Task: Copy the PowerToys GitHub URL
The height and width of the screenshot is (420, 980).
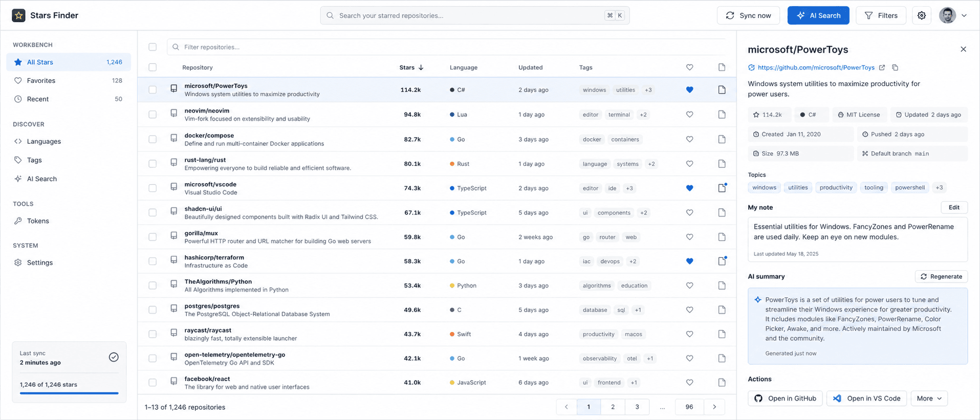Action: pyautogui.click(x=895, y=68)
